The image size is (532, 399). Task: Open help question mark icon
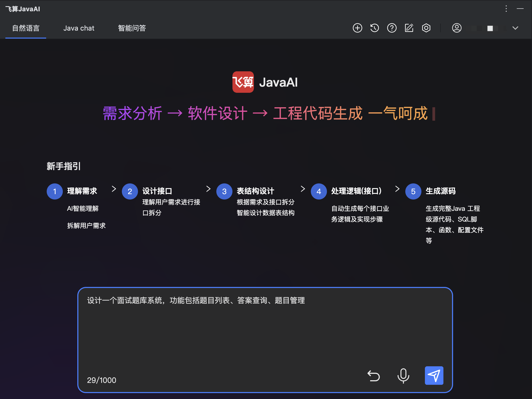[392, 28]
